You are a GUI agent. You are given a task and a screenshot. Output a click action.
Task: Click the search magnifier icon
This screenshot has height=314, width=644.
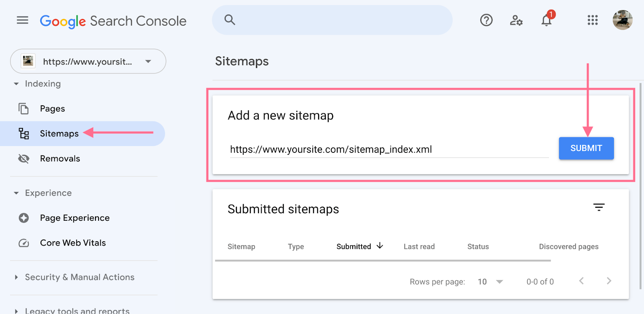pos(229,20)
